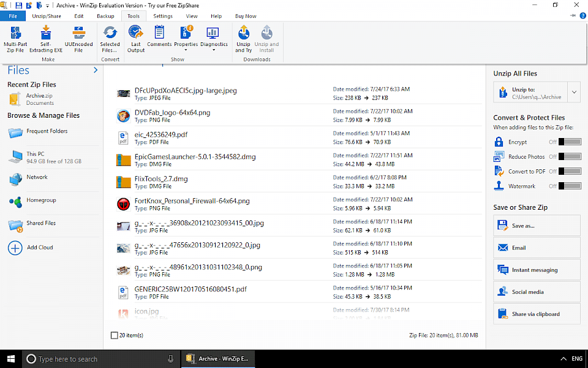Click the Windows Start button
This screenshot has width=588, height=368.
pyautogui.click(x=11, y=359)
